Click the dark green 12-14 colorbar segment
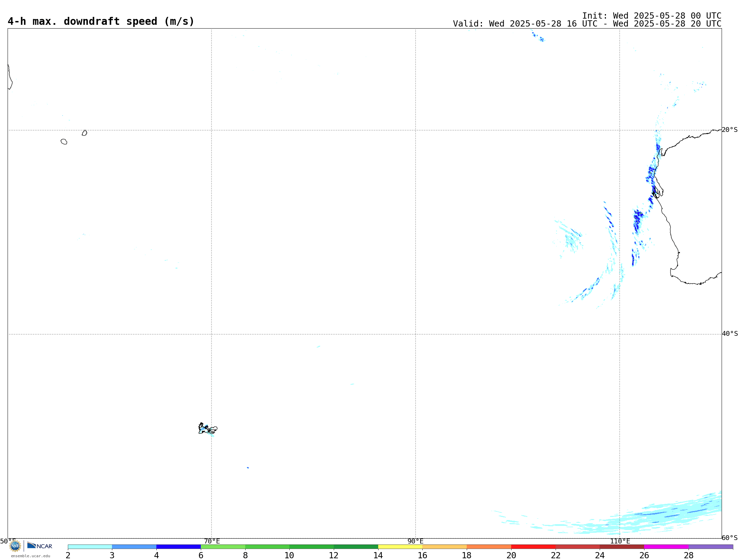This screenshot has width=744, height=560. point(356,547)
